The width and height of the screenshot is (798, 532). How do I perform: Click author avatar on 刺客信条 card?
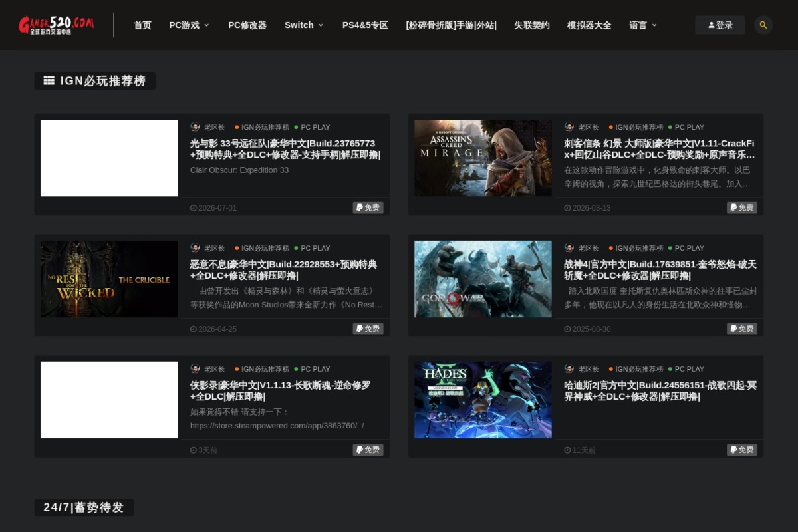(569, 127)
